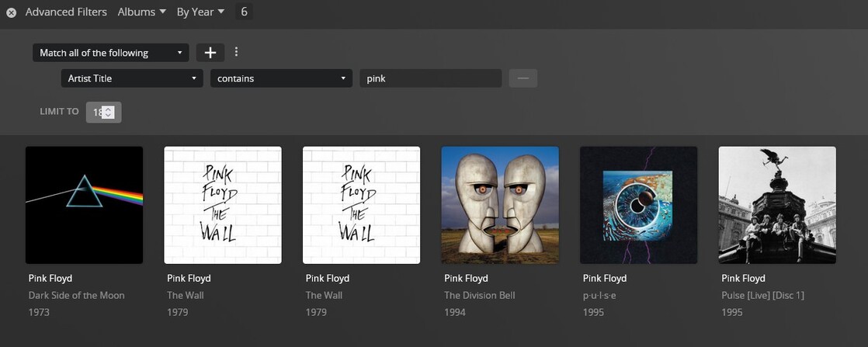This screenshot has height=347, width=868.
Task: Click the album count badge showing 6
Action: coord(244,12)
